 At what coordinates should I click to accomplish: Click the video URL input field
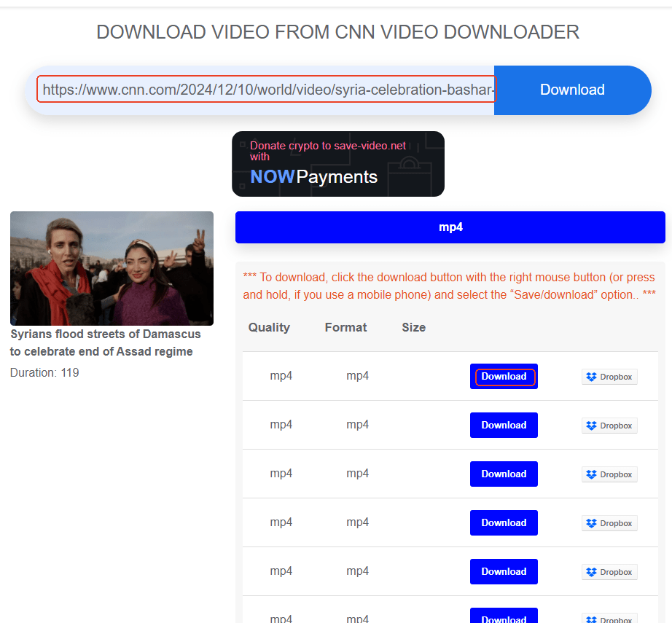pos(266,90)
